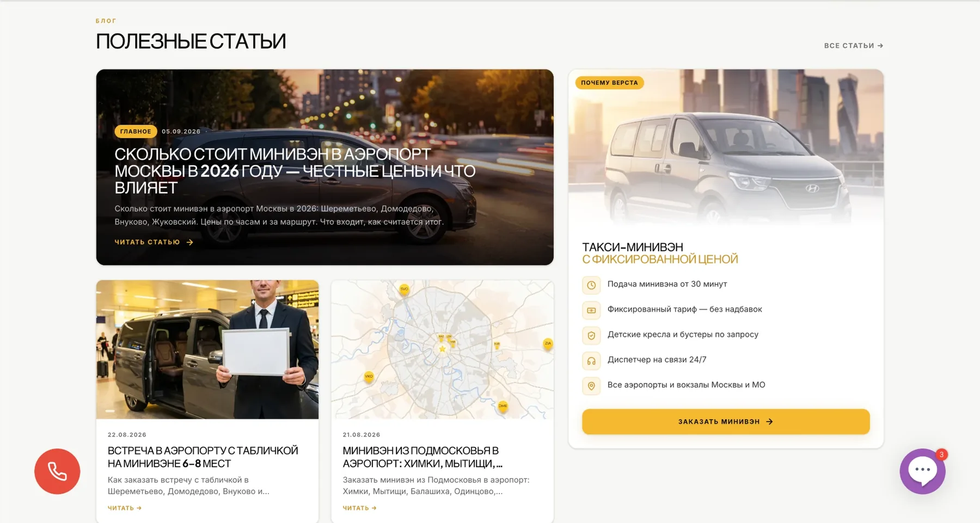Click 'С ФИКСИРОВАННОЙ ЦЕНОЙ' text
Viewport: 980px width, 523px height.
[660, 260]
